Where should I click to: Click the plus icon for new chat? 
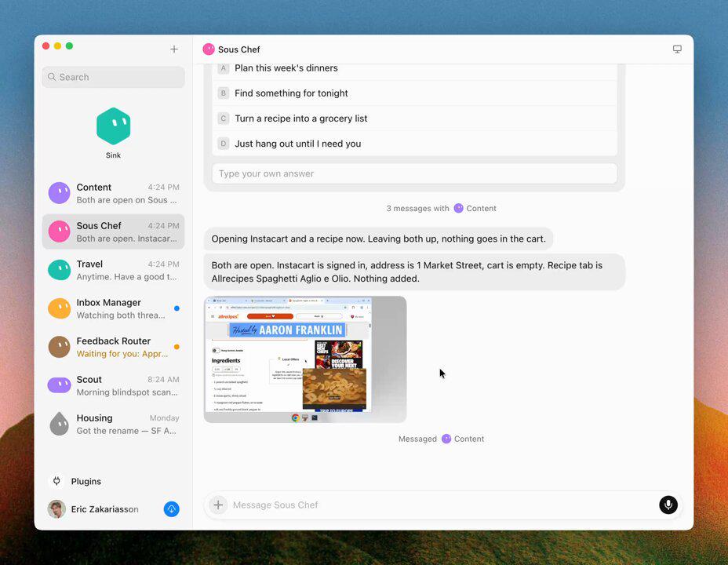coord(174,49)
